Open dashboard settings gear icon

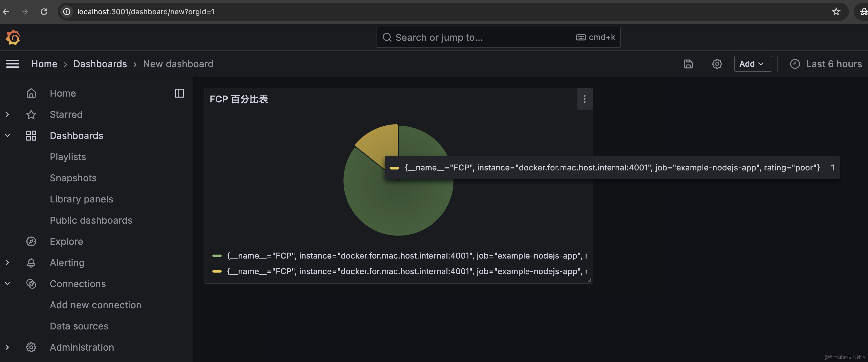click(x=717, y=64)
